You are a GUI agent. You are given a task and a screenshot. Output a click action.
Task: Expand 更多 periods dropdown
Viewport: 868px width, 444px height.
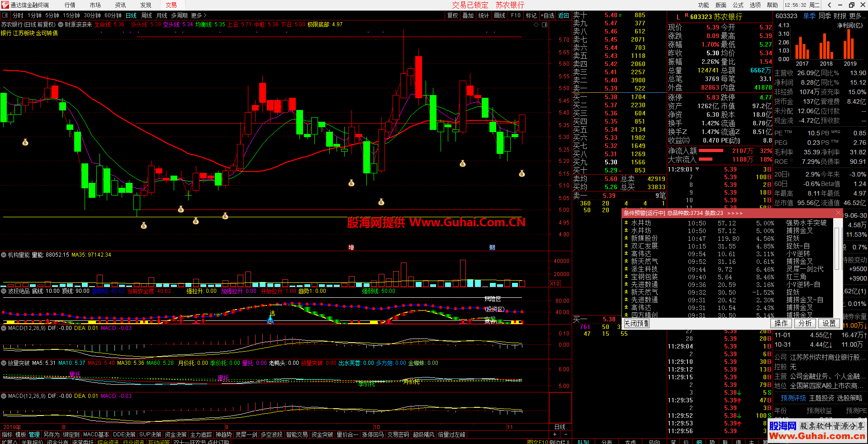click(199, 15)
